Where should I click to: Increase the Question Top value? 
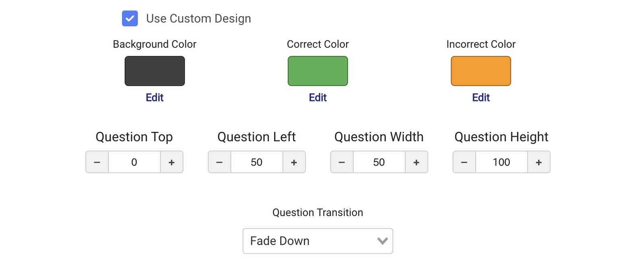(x=171, y=162)
